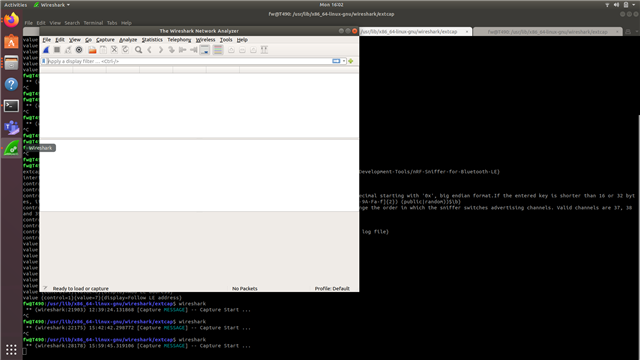Select the active extcap terminal tab
Screen dimensions: 640x360
[415, 31]
